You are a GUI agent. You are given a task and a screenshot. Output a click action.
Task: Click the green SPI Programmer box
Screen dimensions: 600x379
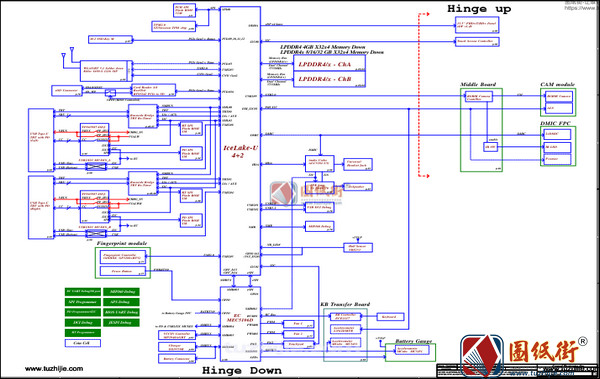point(83,302)
